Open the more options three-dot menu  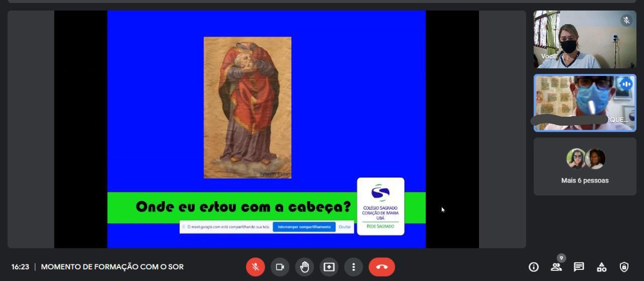(x=354, y=267)
